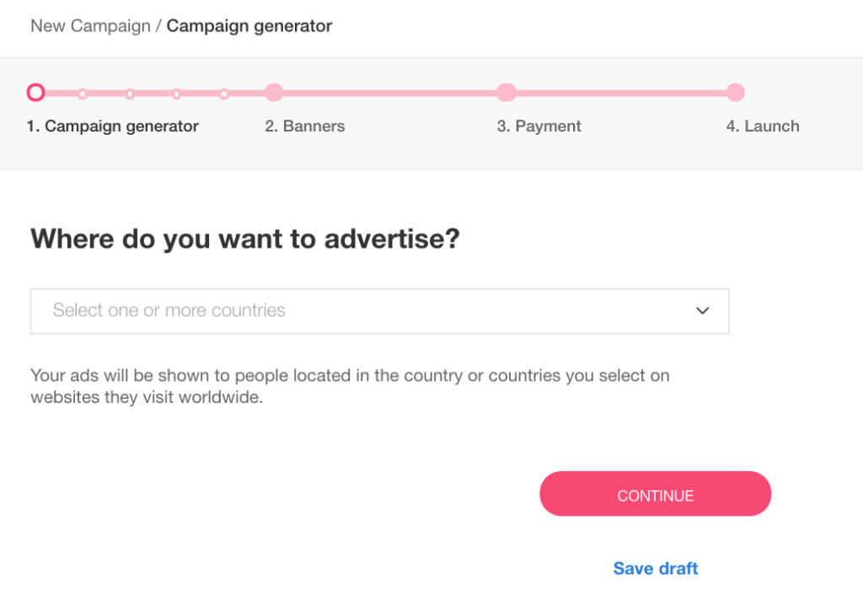The height and width of the screenshot is (616, 863).
Task: Click the second small substep dot
Action: point(129,92)
